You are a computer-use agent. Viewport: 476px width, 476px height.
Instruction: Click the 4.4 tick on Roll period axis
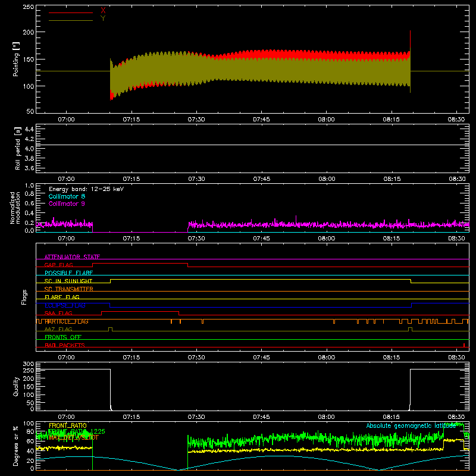click(x=29, y=129)
